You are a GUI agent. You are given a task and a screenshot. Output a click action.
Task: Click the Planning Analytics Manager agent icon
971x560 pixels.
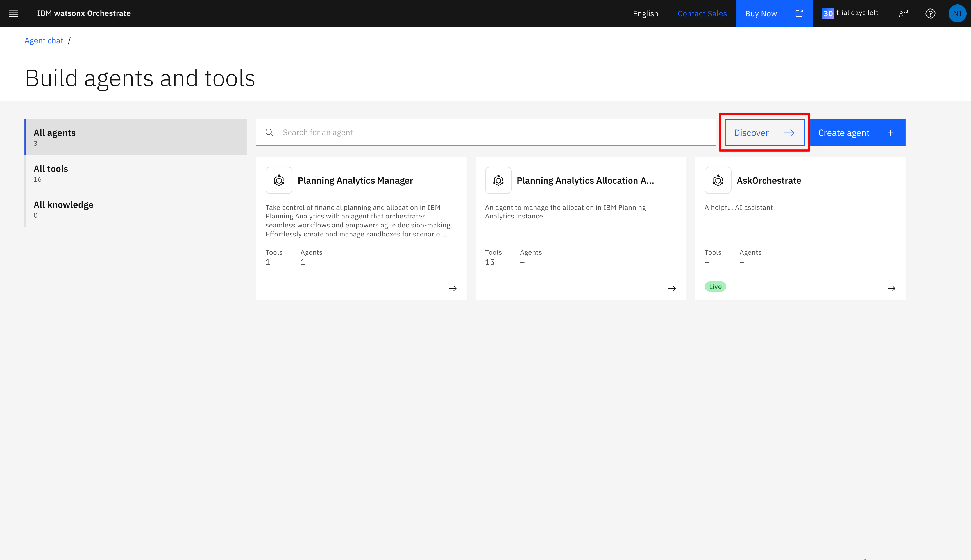[278, 180]
